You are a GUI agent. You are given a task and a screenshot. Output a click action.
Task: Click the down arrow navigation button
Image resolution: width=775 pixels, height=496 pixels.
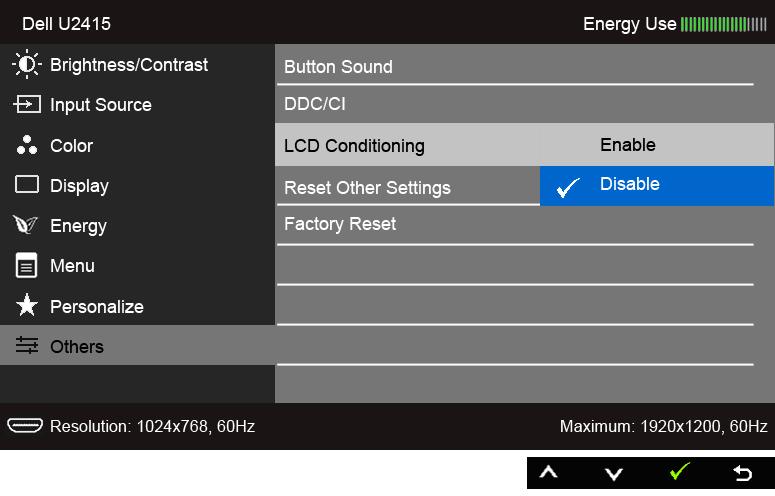613,474
